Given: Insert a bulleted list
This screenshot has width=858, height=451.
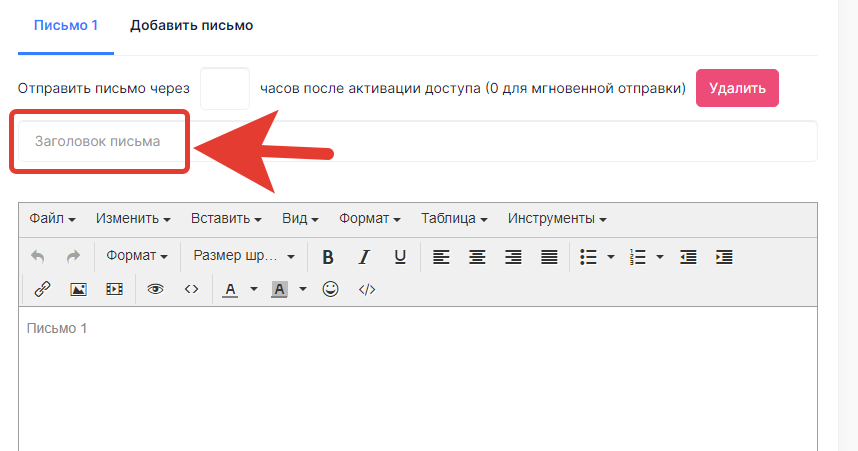Looking at the screenshot, I should click(x=588, y=257).
